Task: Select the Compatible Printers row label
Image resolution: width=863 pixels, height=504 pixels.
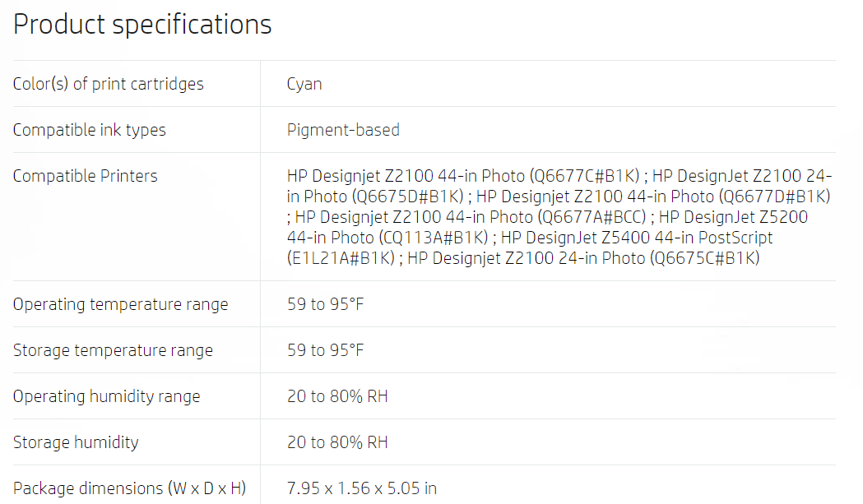Action: [86, 176]
